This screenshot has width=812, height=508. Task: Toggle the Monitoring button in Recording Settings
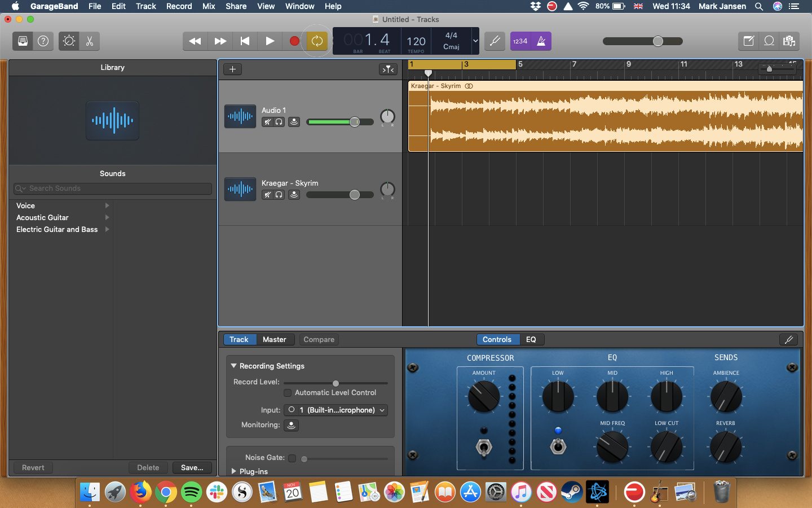click(291, 425)
